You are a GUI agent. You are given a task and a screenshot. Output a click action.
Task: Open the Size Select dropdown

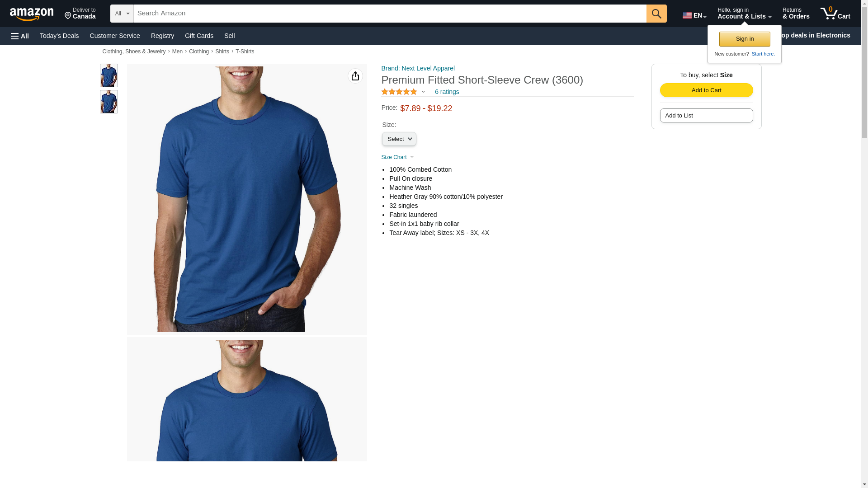(399, 139)
